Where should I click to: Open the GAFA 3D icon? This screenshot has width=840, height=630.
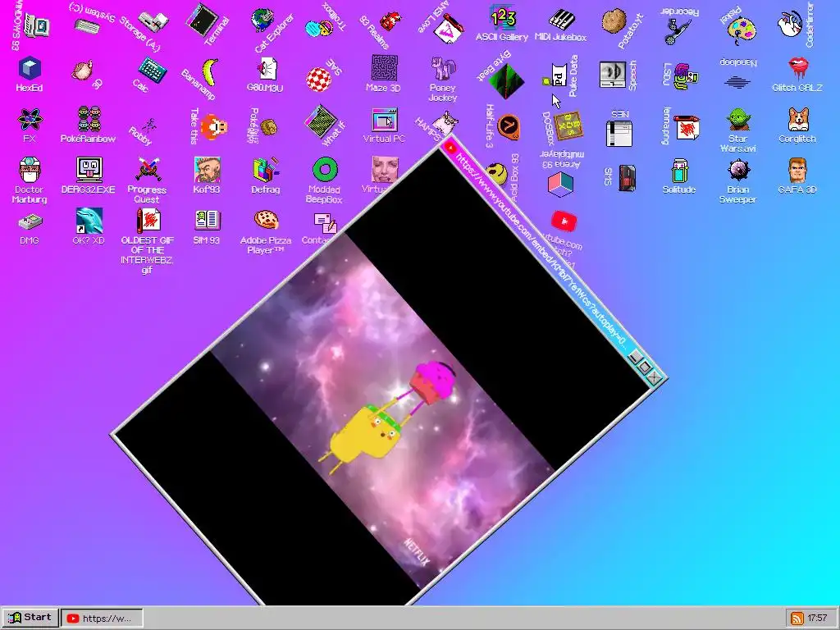(797, 170)
